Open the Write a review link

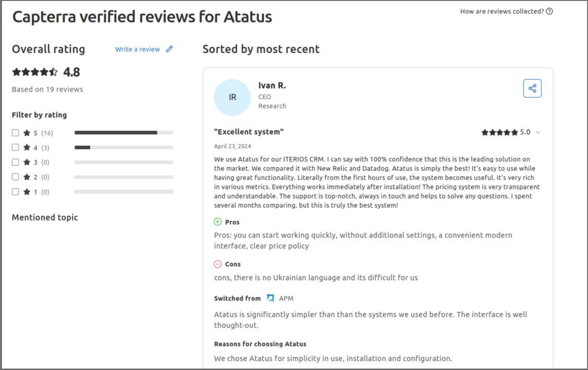(138, 49)
